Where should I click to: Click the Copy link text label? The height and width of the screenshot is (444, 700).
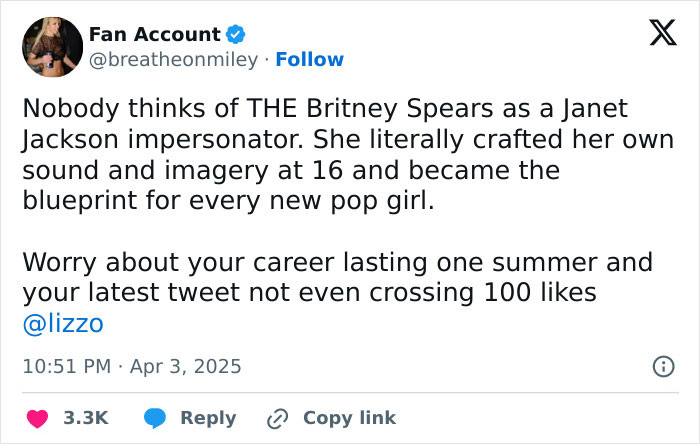pos(349,418)
